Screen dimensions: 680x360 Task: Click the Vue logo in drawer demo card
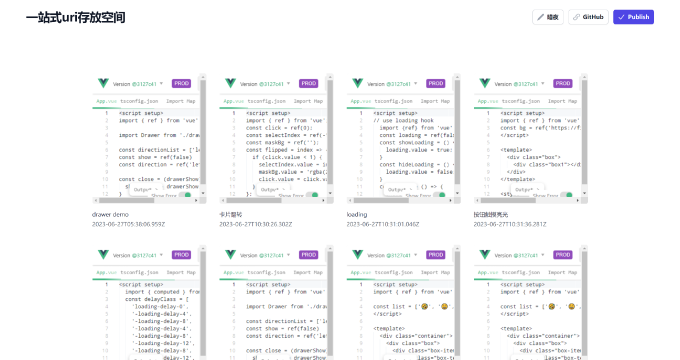coord(103,83)
